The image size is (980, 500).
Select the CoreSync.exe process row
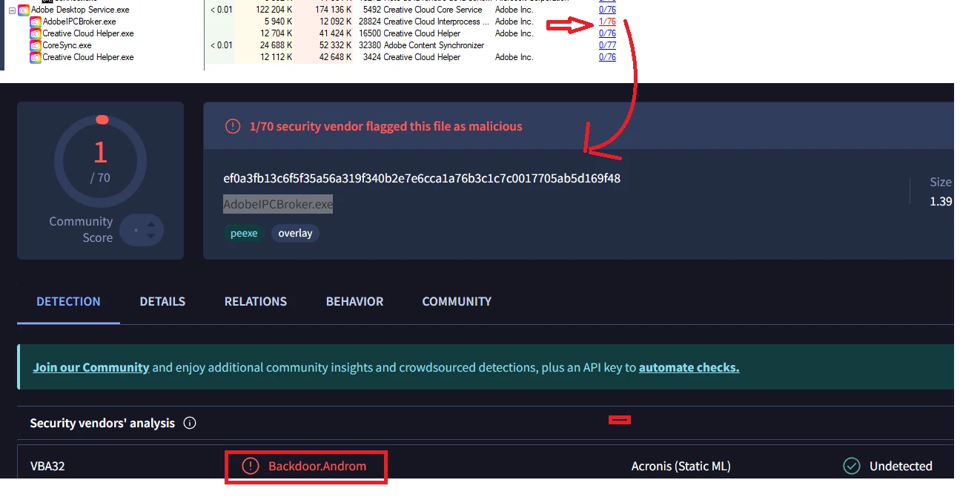pos(67,45)
